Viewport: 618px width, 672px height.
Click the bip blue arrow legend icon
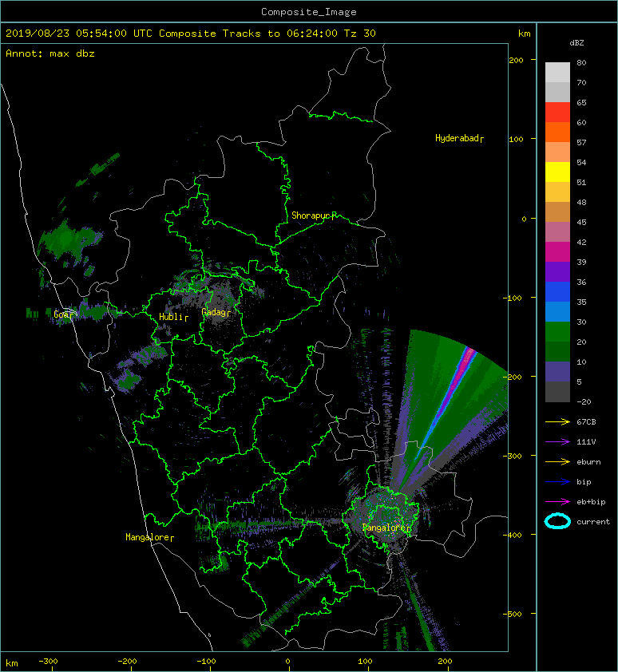tap(557, 482)
